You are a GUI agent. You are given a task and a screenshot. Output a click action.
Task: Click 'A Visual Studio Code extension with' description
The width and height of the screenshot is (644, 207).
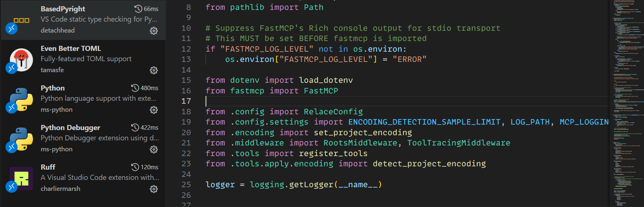100,177
